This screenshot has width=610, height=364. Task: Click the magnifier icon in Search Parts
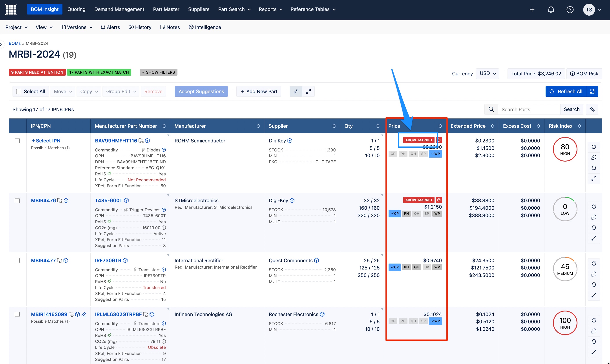point(491,109)
